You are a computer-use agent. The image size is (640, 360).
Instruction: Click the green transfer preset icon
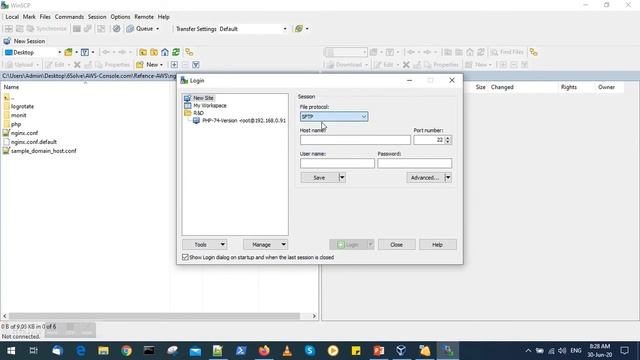click(x=299, y=29)
